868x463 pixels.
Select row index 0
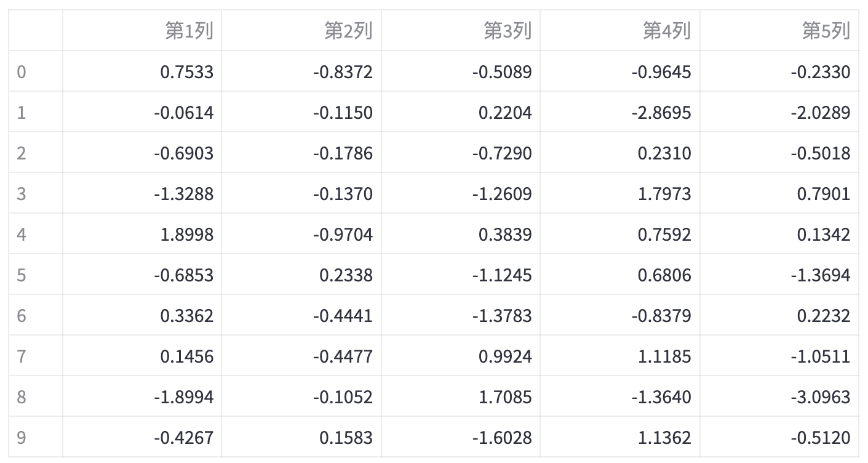point(35,72)
